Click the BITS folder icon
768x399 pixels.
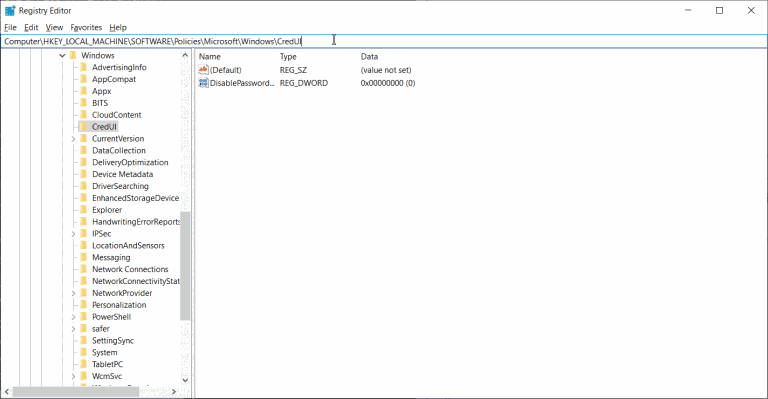[x=84, y=103]
